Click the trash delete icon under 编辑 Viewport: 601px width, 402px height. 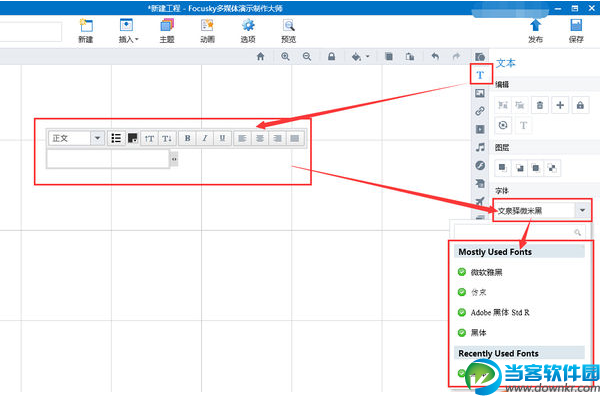540,105
